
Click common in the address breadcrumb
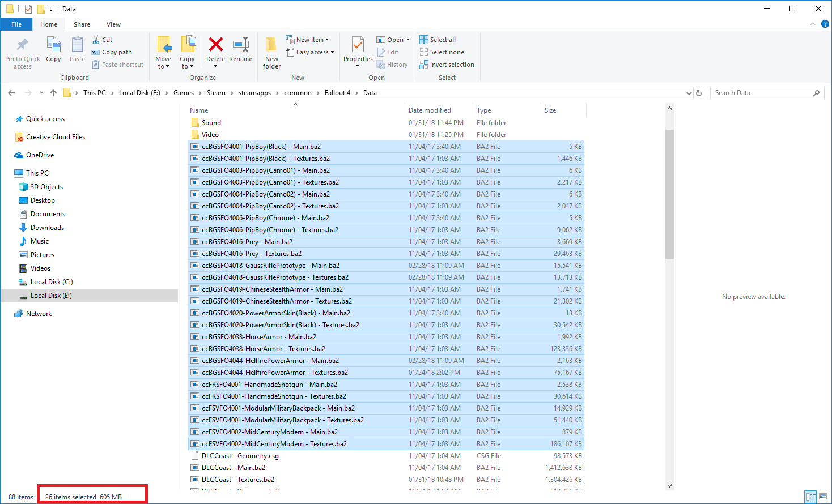[298, 93]
